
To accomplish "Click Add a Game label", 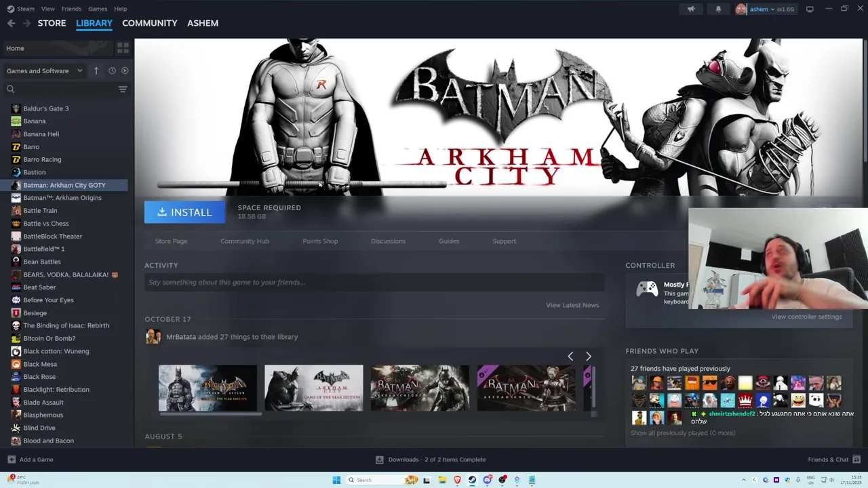I will point(36,460).
